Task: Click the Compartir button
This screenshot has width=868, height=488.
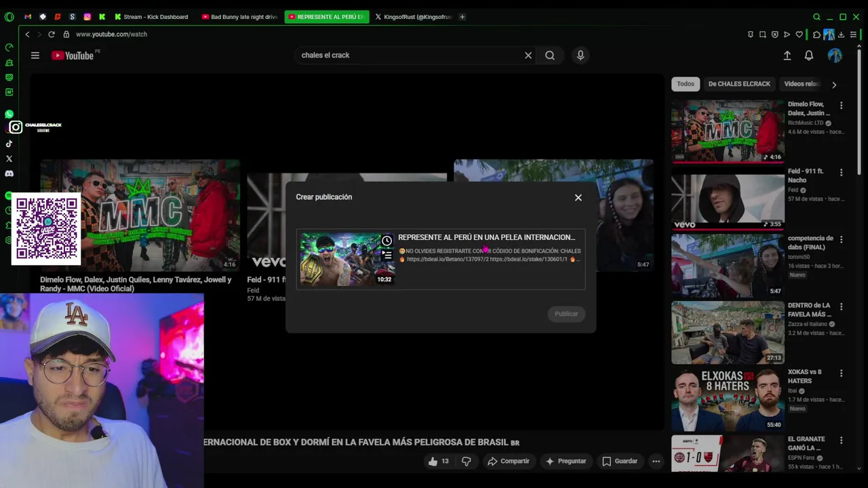Action: (508, 461)
